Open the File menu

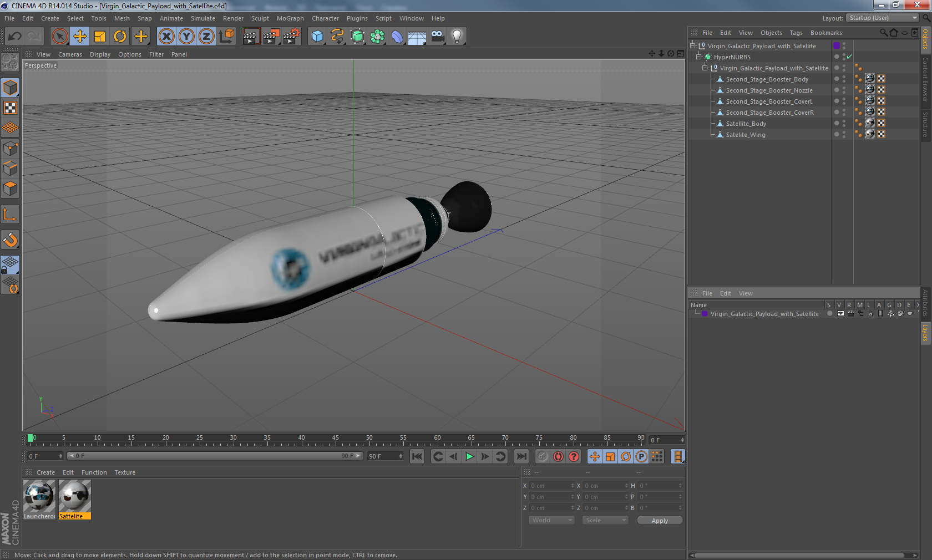tap(9, 18)
